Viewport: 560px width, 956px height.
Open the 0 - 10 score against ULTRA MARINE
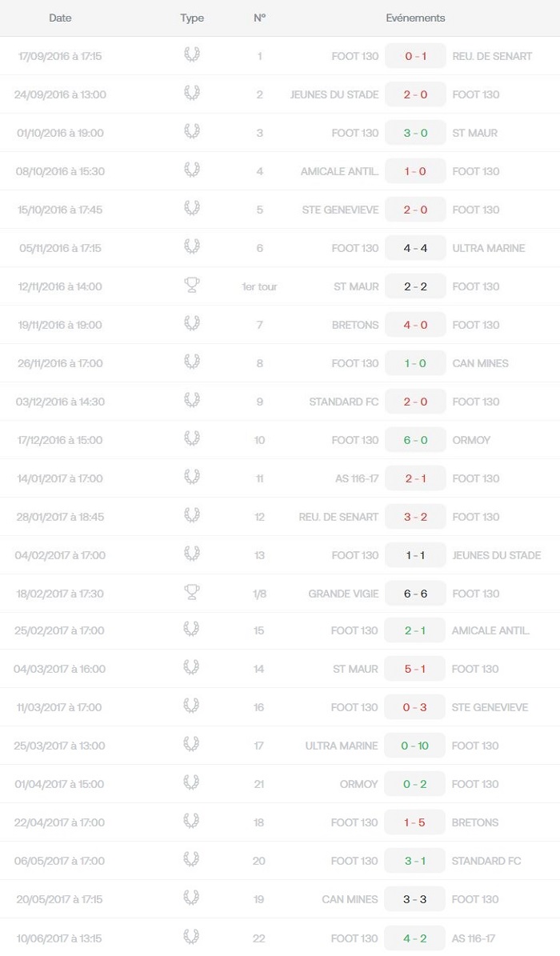tap(415, 746)
